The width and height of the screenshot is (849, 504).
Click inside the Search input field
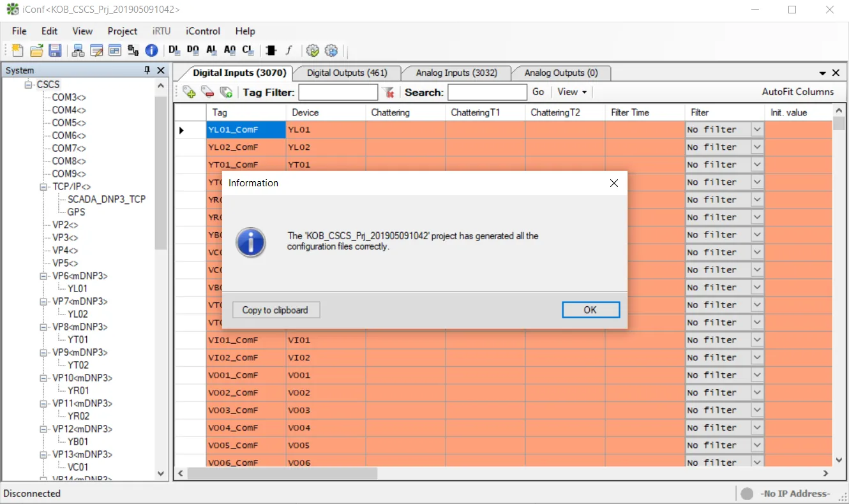point(487,93)
